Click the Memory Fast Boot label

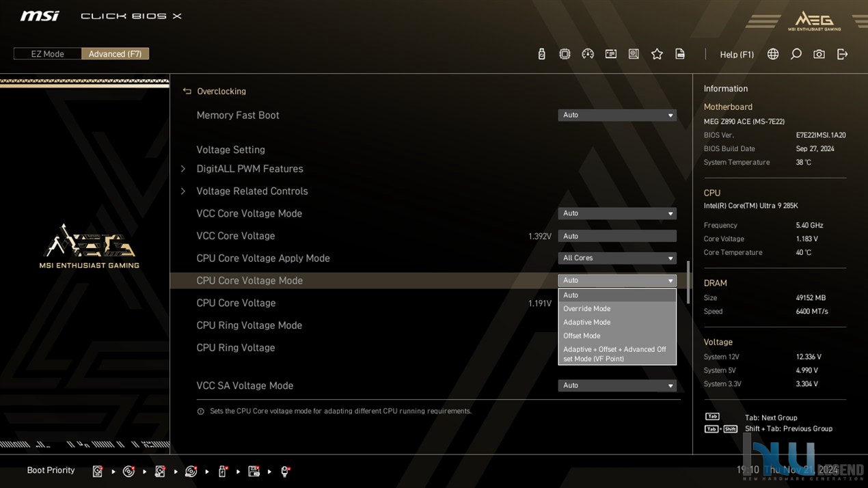[238, 116]
